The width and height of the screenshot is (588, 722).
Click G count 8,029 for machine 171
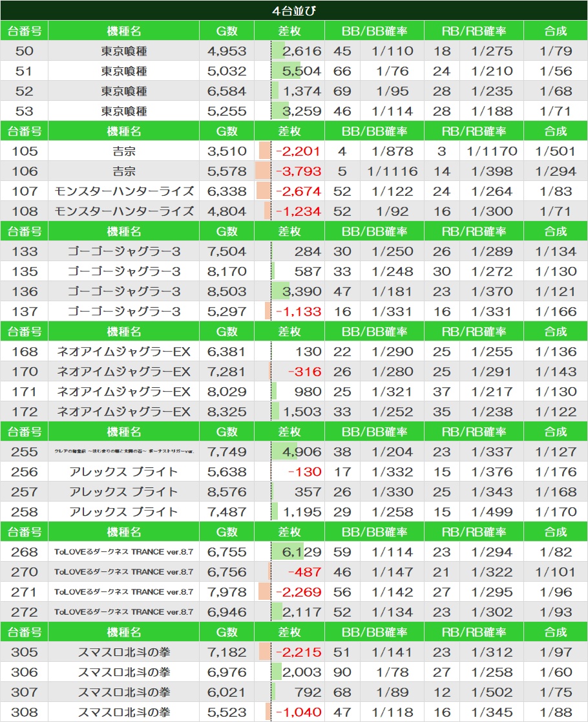coord(227,392)
